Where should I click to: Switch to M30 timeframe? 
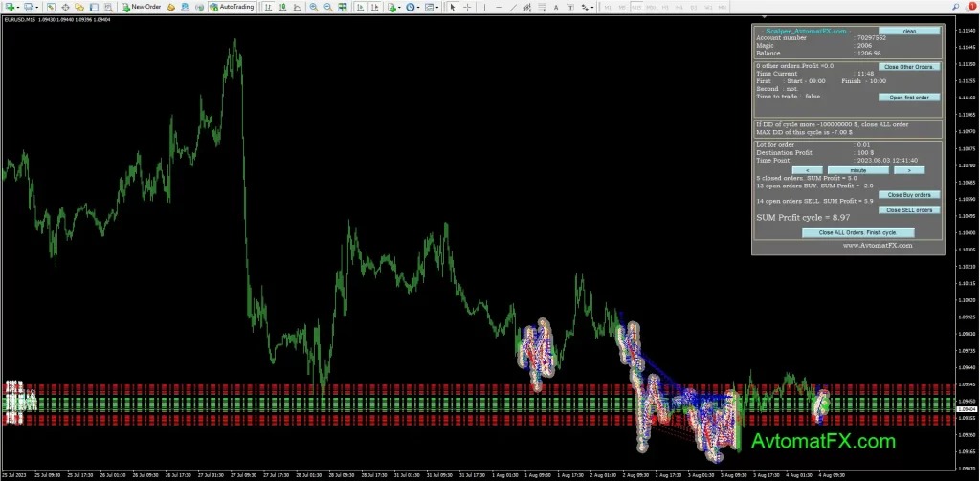[x=651, y=7]
